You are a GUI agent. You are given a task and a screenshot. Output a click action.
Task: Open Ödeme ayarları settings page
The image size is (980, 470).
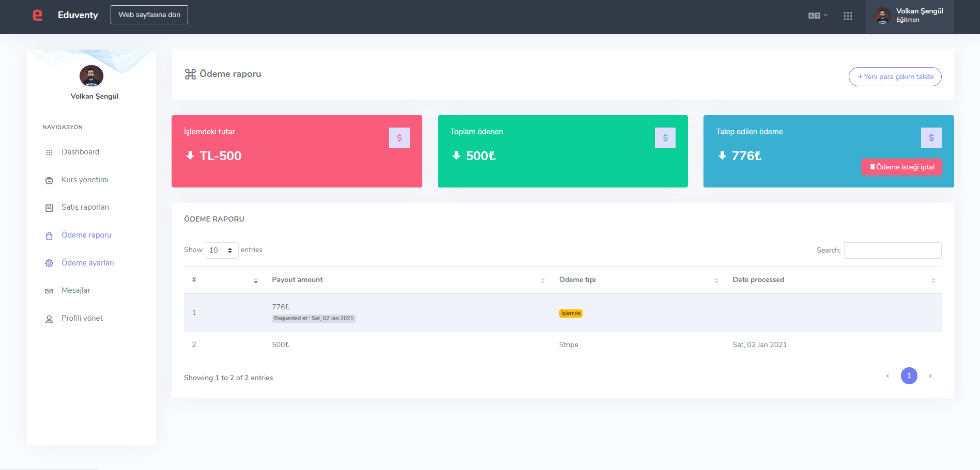[87, 263]
